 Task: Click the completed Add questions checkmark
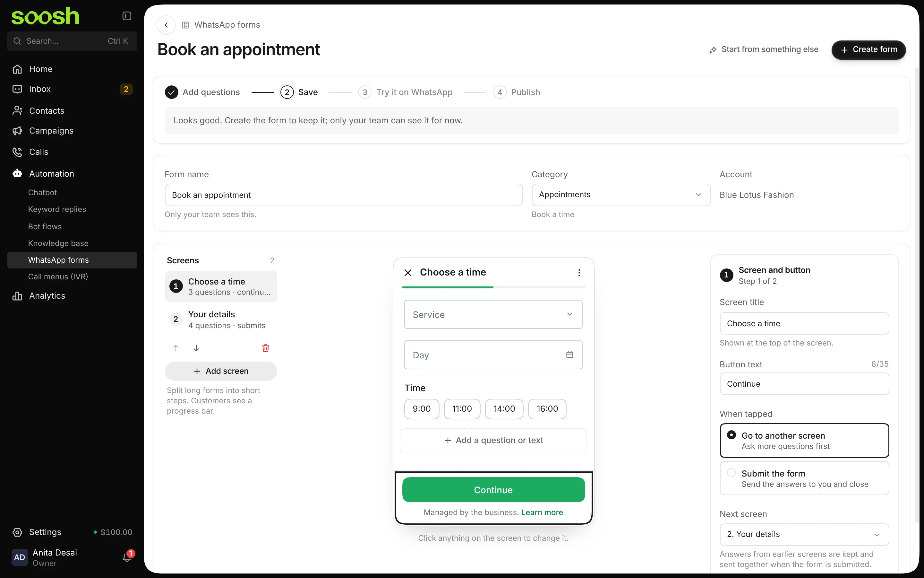point(171,92)
